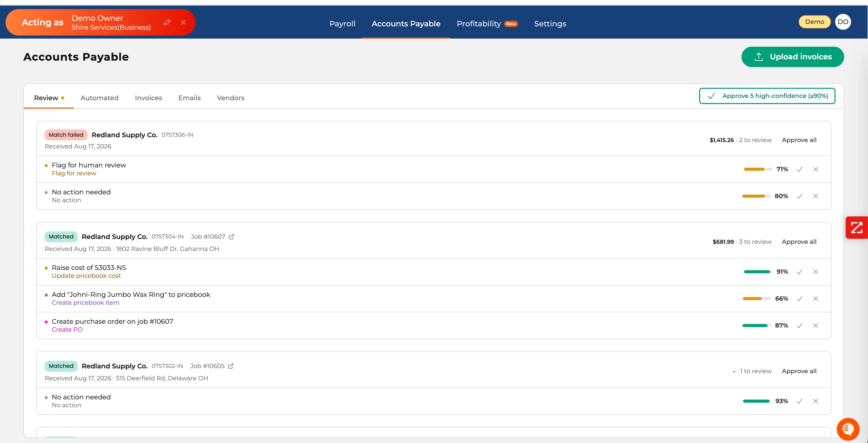
Task: Click Approve all for invoice 0757306-IN
Action: coord(799,140)
